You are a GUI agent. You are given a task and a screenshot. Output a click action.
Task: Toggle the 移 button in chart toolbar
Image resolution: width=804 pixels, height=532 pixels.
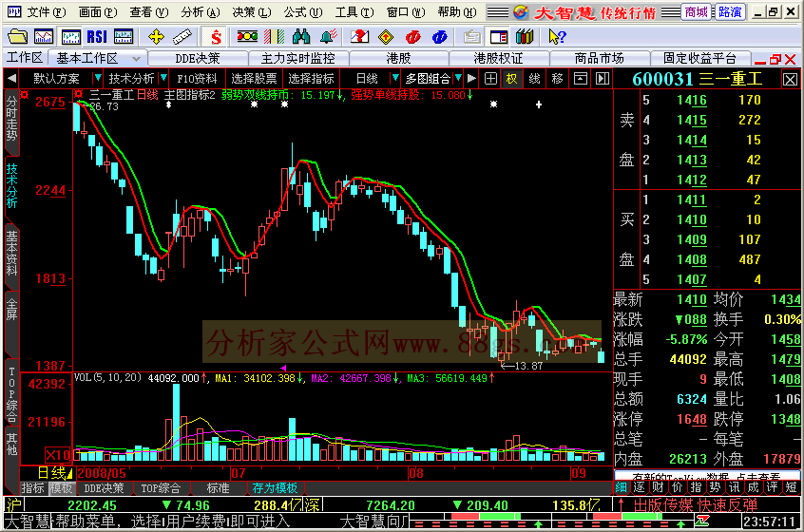click(557, 79)
